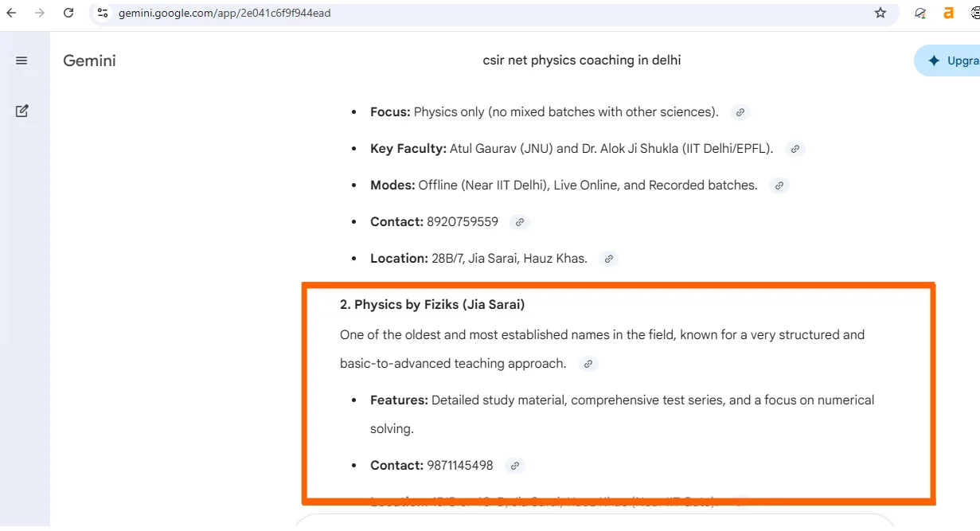Screen dimensions: 980x531
Task: Click link icon next to 9871145498
Action: point(515,466)
